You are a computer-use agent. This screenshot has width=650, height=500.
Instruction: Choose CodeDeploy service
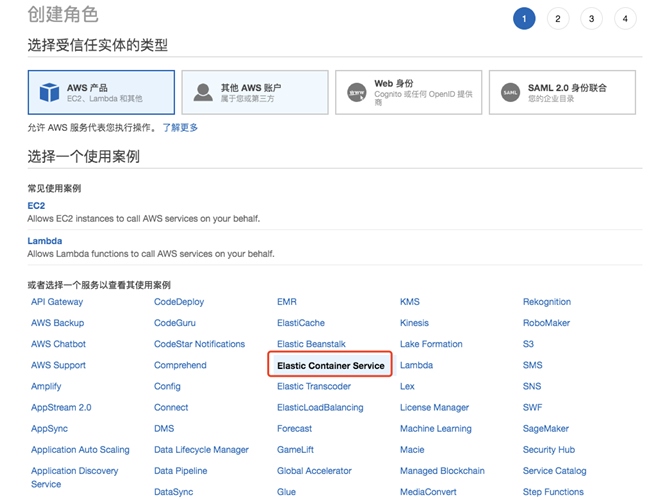179,302
